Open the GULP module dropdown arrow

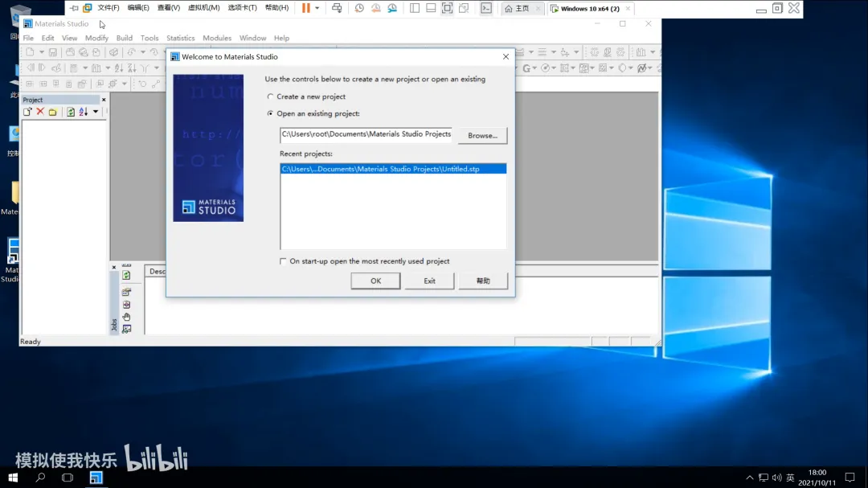534,68
